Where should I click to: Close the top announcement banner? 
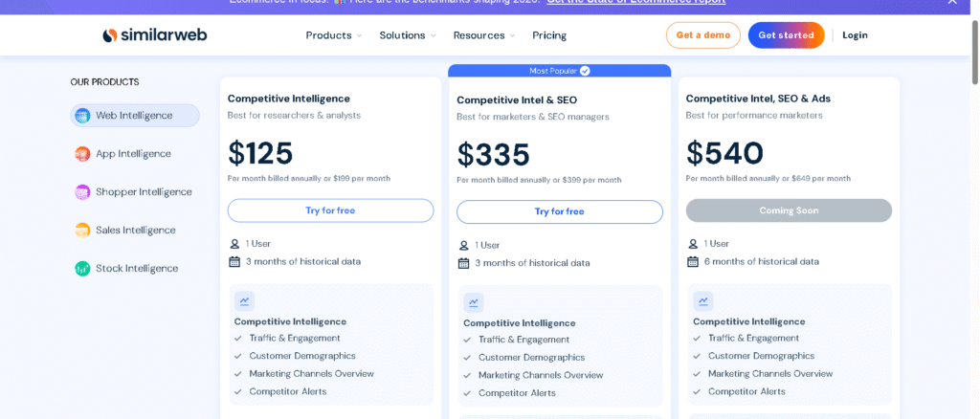click(951, 2)
